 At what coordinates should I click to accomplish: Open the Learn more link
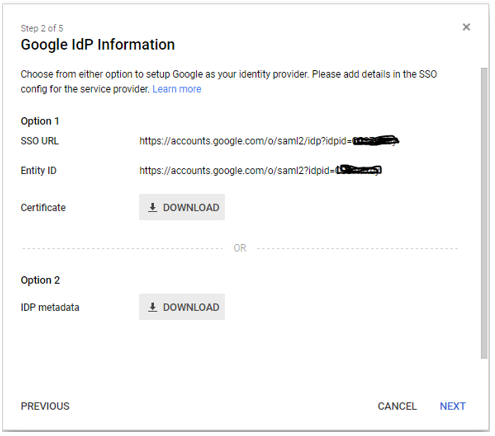point(177,89)
